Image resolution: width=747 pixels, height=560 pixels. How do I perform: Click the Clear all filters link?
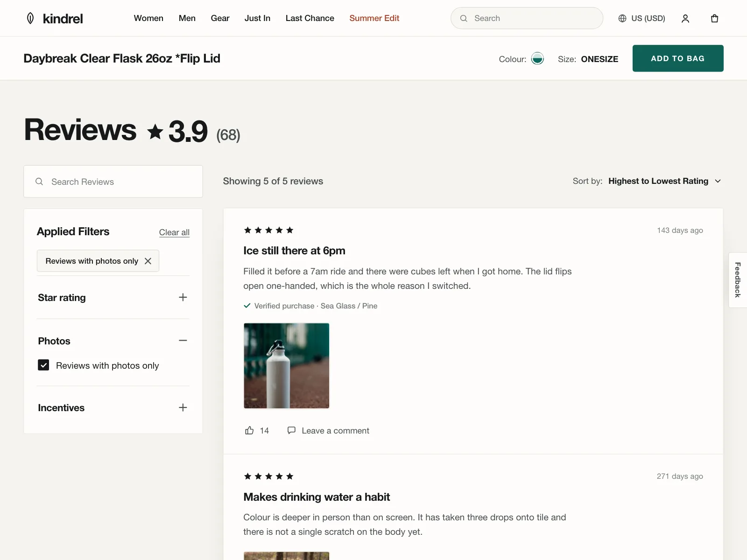pyautogui.click(x=174, y=232)
